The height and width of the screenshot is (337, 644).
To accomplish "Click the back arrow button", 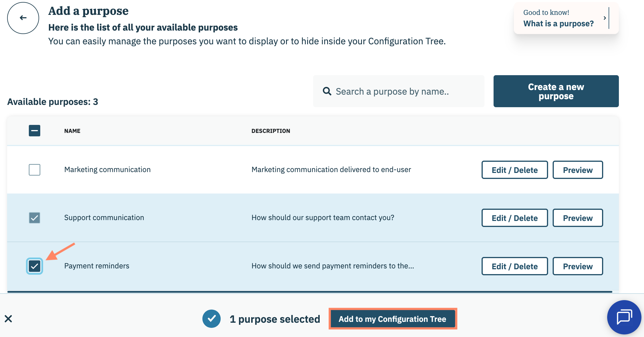I will pyautogui.click(x=23, y=18).
